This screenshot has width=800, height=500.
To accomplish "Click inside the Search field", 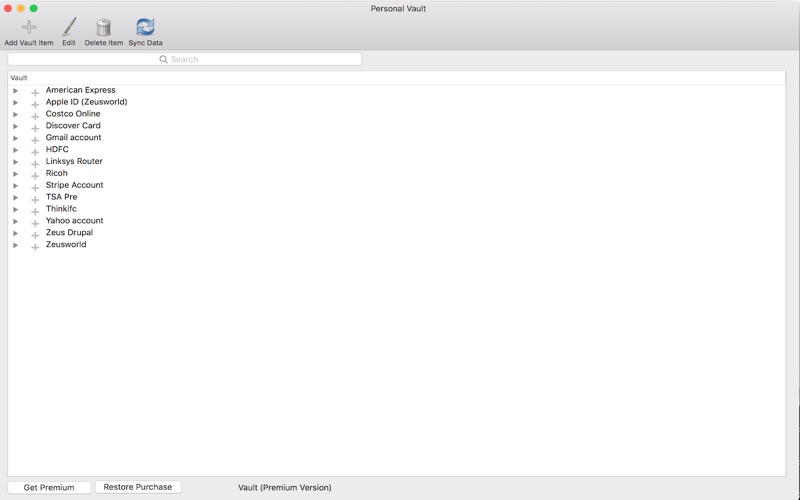I will 185,59.
